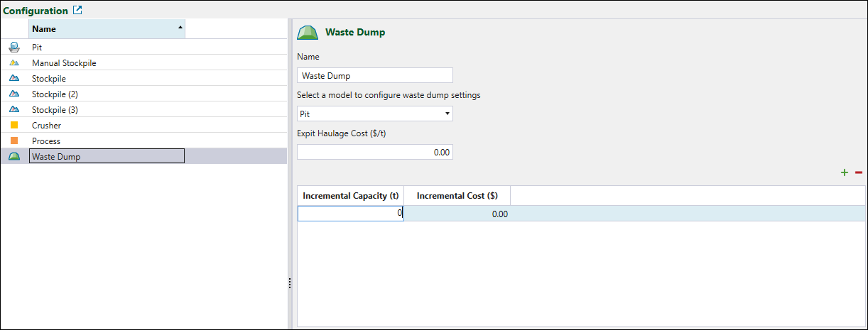Screen dimensions: 868x330
Task: Click the yellow Crusher icon
Action: [14, 126]
